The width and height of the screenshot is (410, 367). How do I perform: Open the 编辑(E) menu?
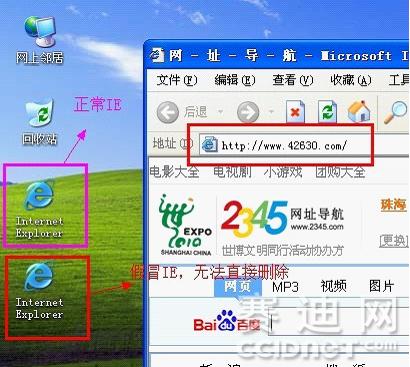[235, 80]
